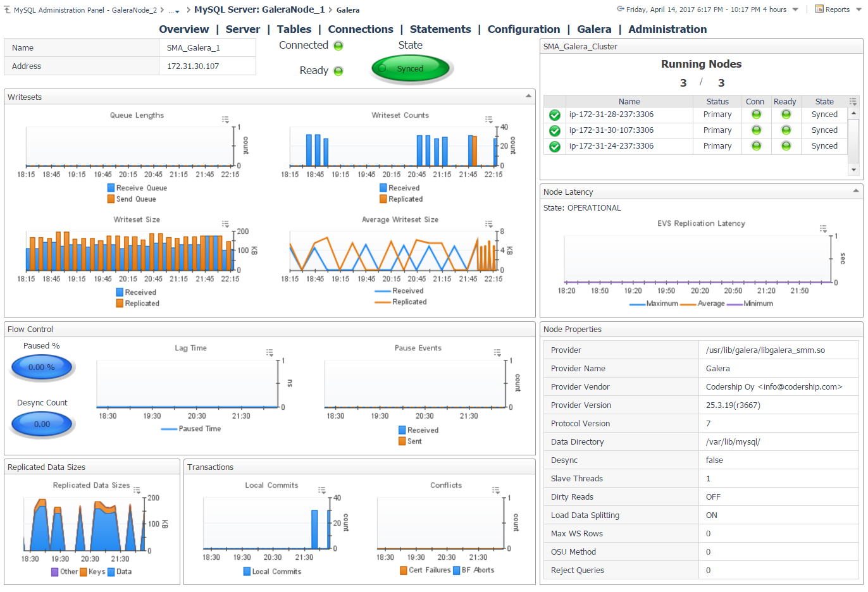Image resolution: width=868 pixels, height=592 pixels.
Task: Open Queue Lengths chart options menu
Action: click(225, 120)
